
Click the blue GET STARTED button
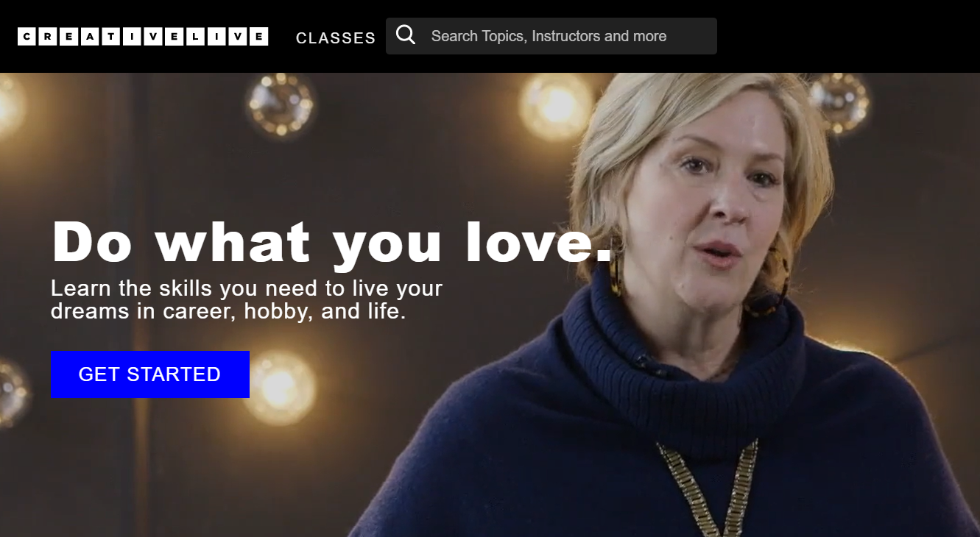[x=150, y=374]
